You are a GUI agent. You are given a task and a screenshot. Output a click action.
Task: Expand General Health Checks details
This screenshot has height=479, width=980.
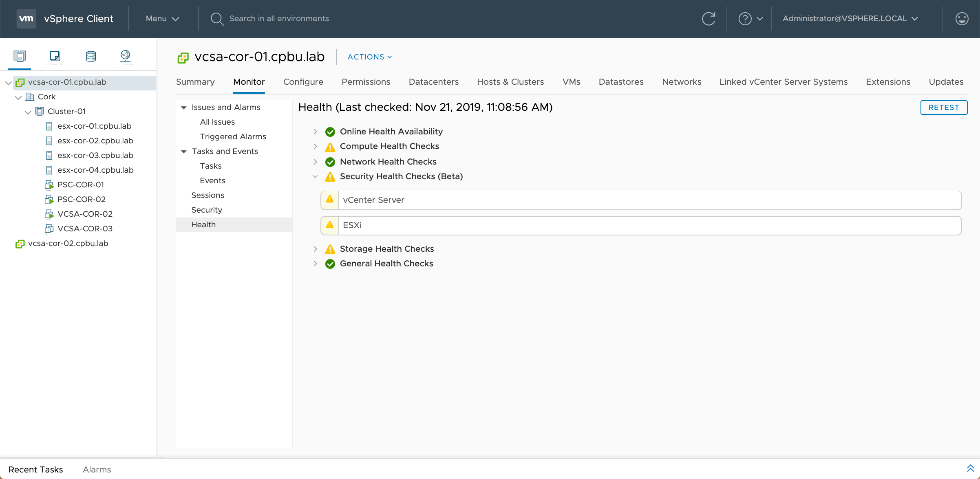click(315, 264)
